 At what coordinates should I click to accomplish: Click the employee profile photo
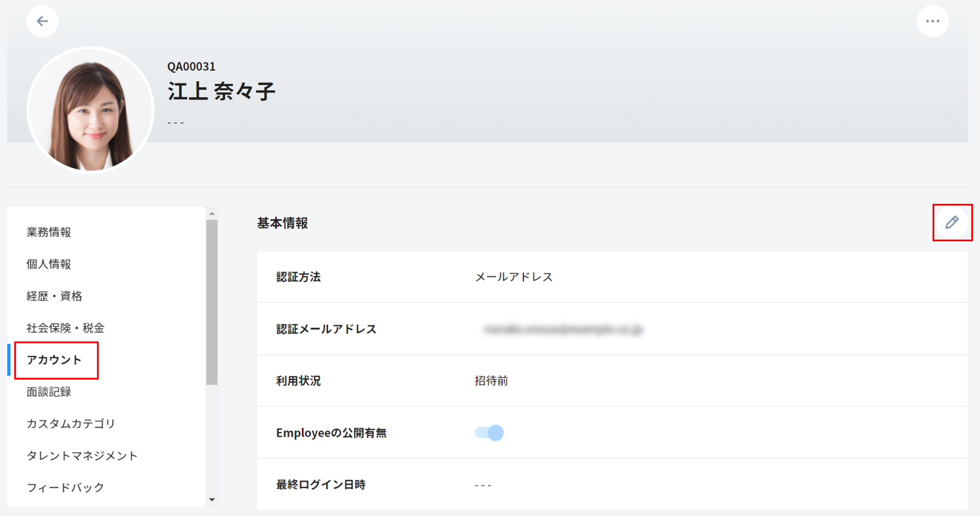(x=90, y=110)
